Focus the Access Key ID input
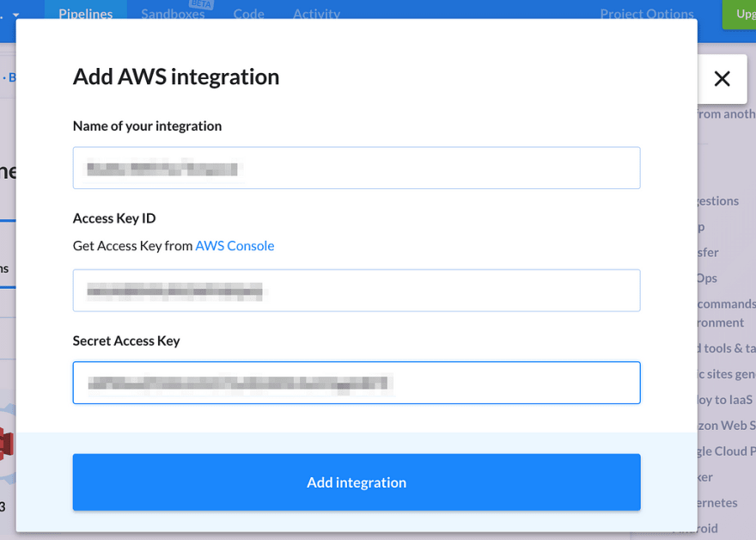This screenshot has width=756, height=540. (x=357, y=291)
